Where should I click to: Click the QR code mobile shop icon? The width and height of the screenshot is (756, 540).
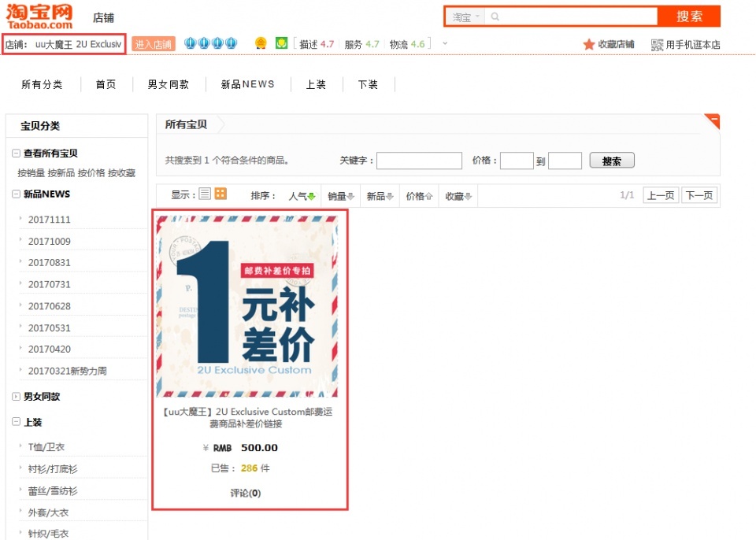pyautogui.click(x=657, y=45)
